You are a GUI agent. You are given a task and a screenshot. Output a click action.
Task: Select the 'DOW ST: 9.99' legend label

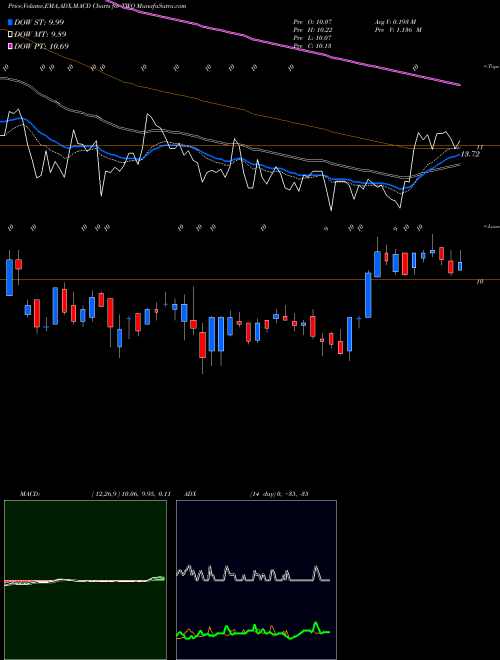[x=39, y=22]
